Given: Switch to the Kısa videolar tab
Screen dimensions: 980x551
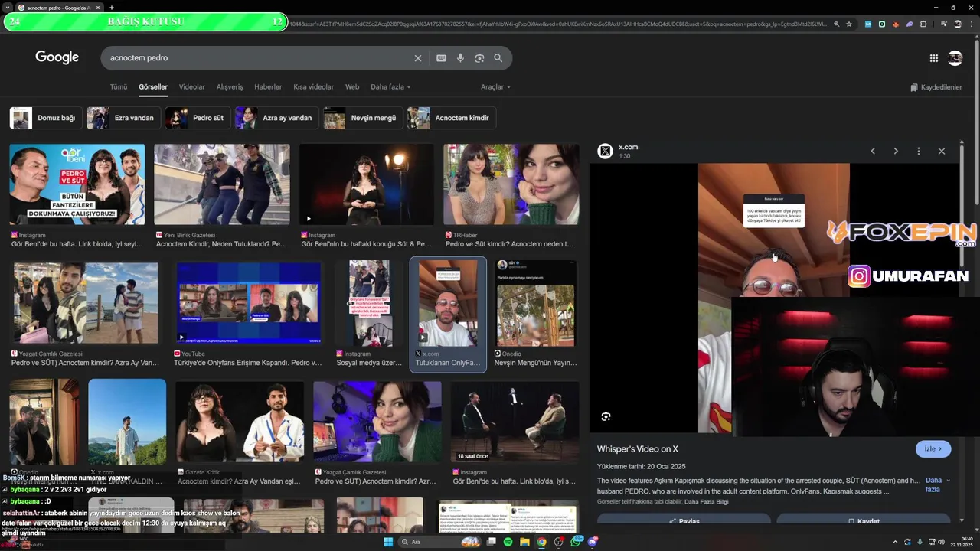Looking at the screenshot, I should click(314, 87).
